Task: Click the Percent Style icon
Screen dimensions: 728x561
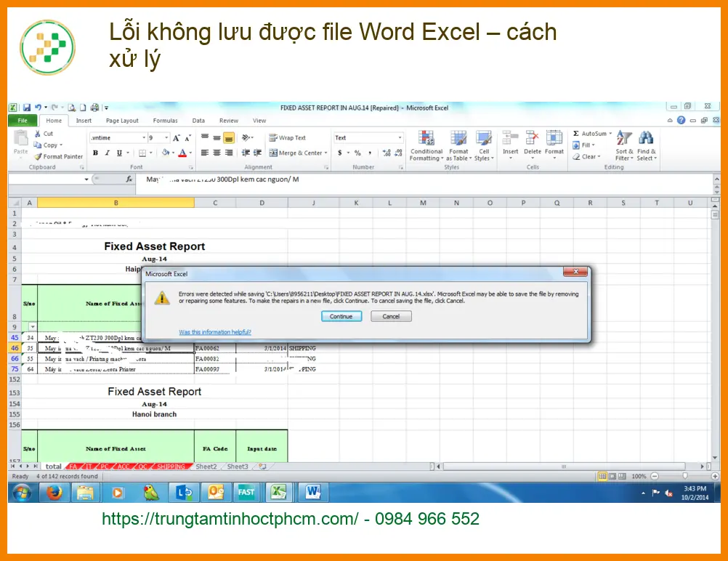Action: 357,153
